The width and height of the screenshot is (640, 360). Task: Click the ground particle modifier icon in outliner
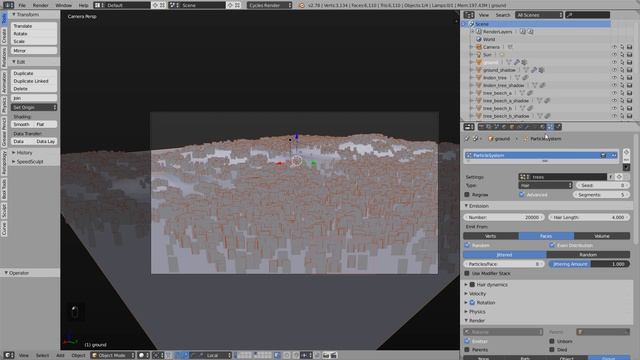(524, 62)
